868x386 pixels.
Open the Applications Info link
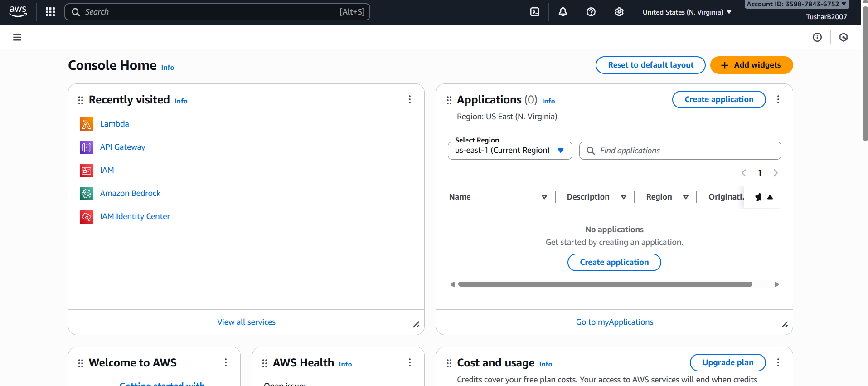click(548, 101)
